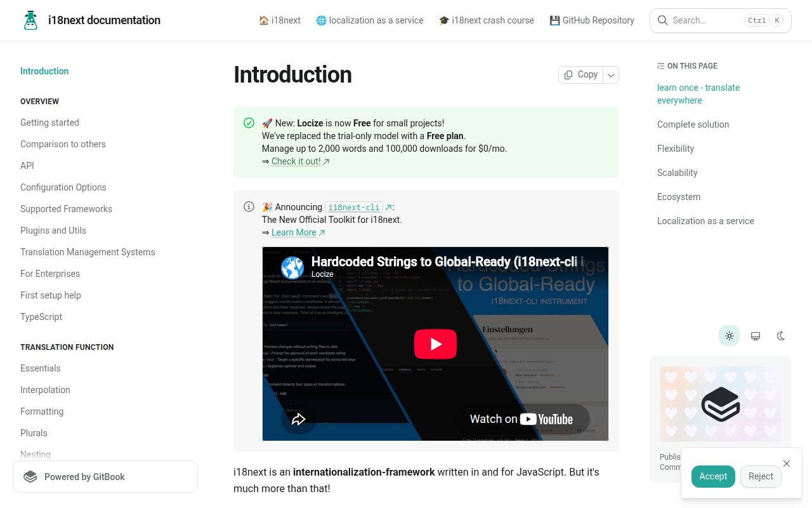The height and width of the screenshot is (508, 812).
Task: Click the Powered by GitBook icon
Action: coord(30,477)
